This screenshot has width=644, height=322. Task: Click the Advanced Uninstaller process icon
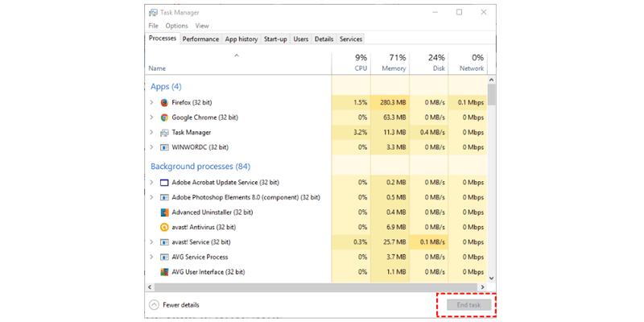pyautogui.click(x=164, y=213)
